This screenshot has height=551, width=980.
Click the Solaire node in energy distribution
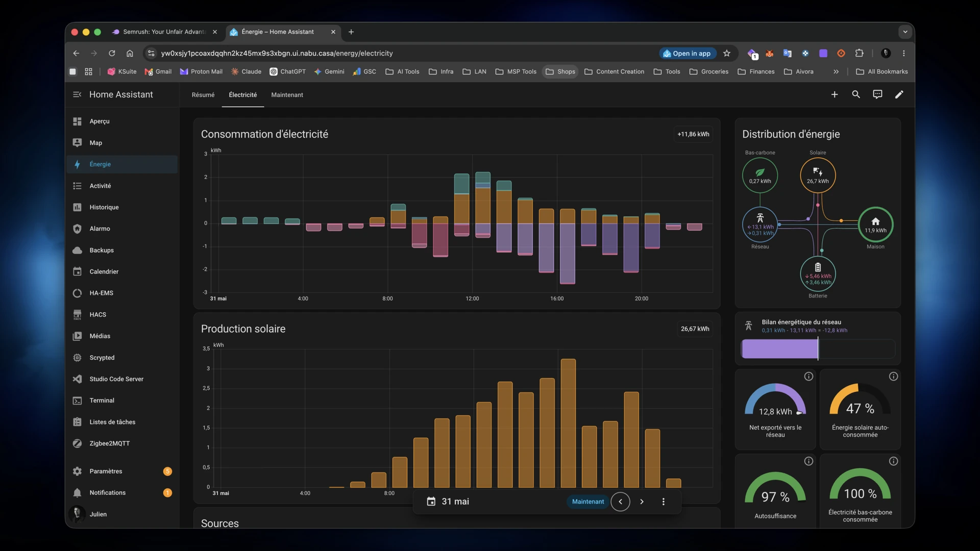818,175
